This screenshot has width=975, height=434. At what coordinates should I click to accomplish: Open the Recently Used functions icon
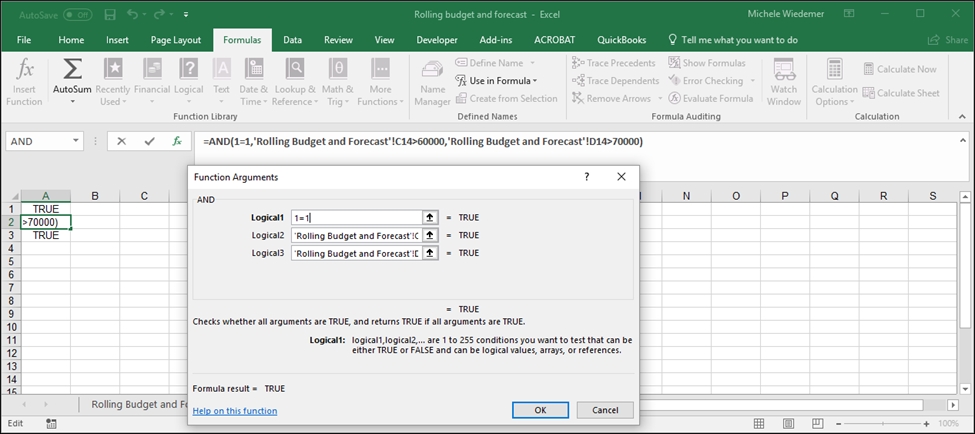113,70
